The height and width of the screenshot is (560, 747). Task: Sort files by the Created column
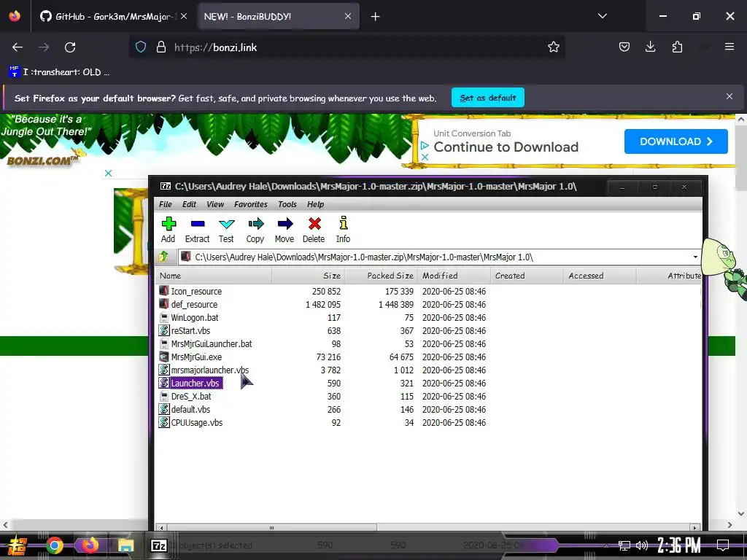[x=527, y=276]
